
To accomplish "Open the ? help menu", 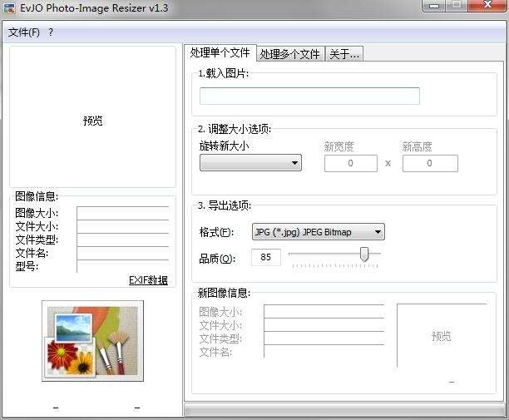I will coord(50,32).
